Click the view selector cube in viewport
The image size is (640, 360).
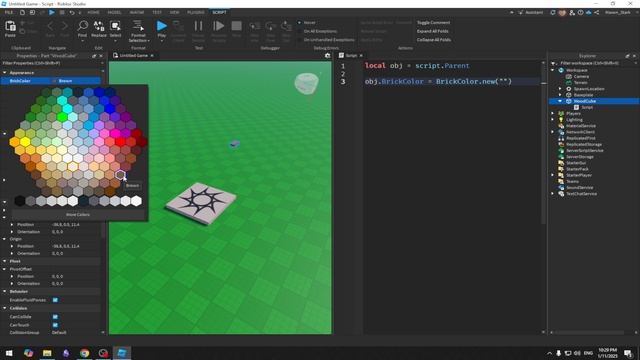[307, 83]
